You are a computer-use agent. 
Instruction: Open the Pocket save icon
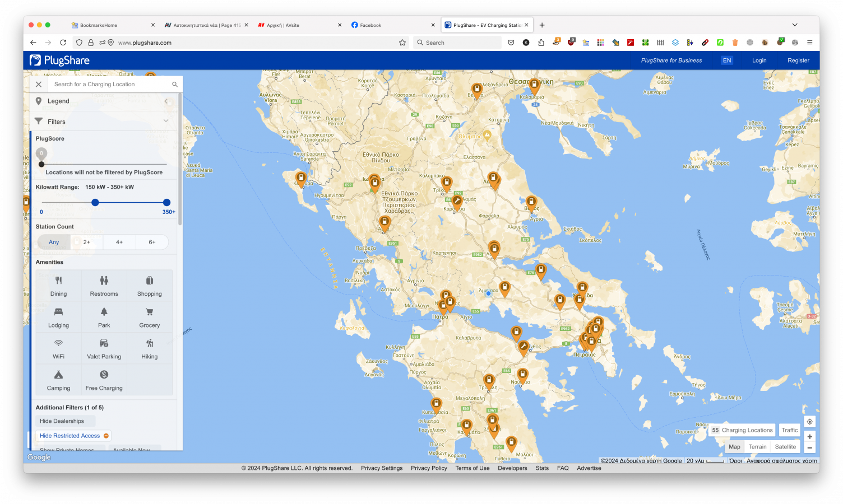511,43
